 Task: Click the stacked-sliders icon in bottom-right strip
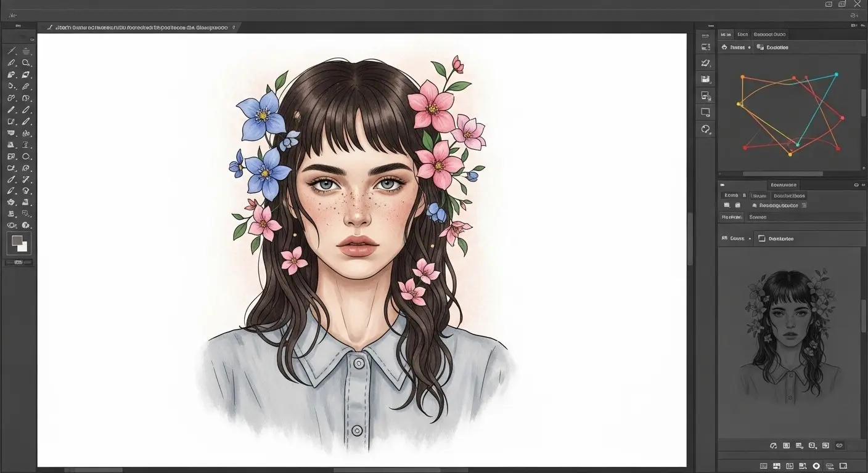(829, 466)
